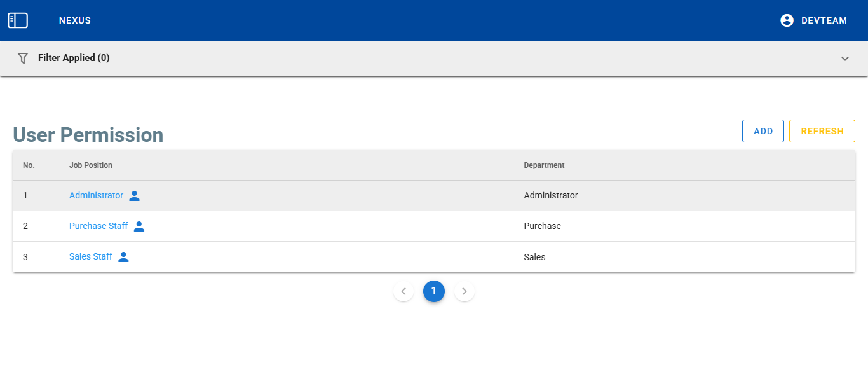868x381 pixels.
Task: Go to the next page arrow
Action: click(x=465, y=291)
